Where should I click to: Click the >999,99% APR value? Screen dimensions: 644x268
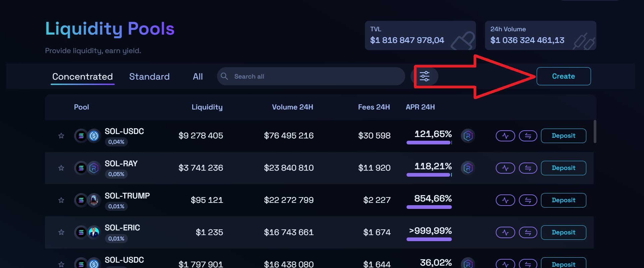[x=430, y=231]
